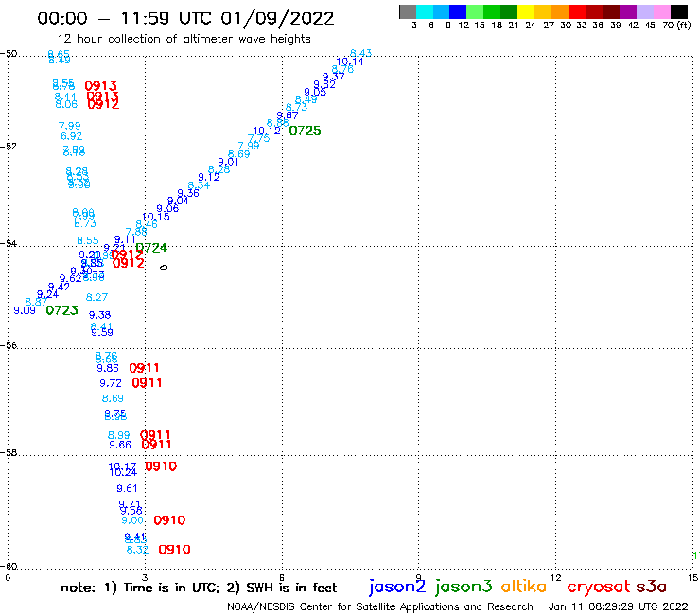
Task: Click the chart title '00:00 – 11:59 UTC 01/09/2022'
Action: pos(185,18)
